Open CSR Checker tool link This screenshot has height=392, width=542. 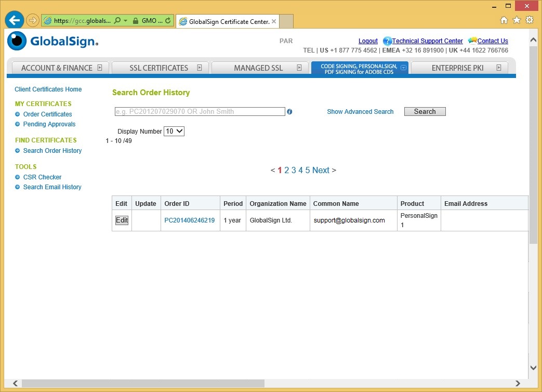[42, 177]
